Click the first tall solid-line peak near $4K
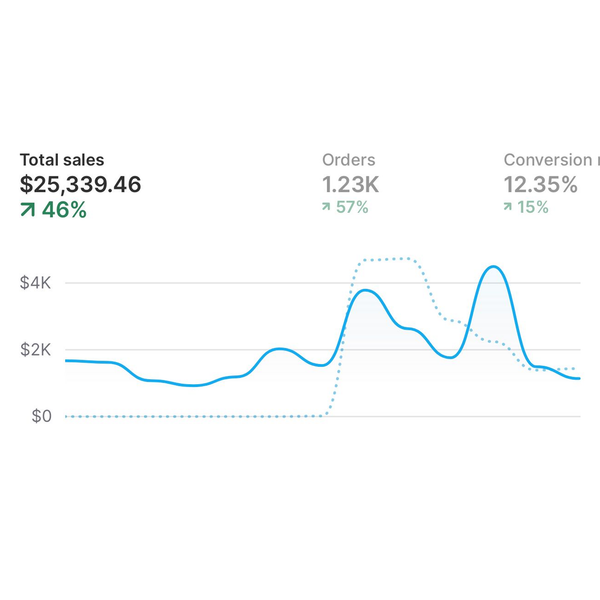Screen dimensions: 600x600 [x=366, y=291]
